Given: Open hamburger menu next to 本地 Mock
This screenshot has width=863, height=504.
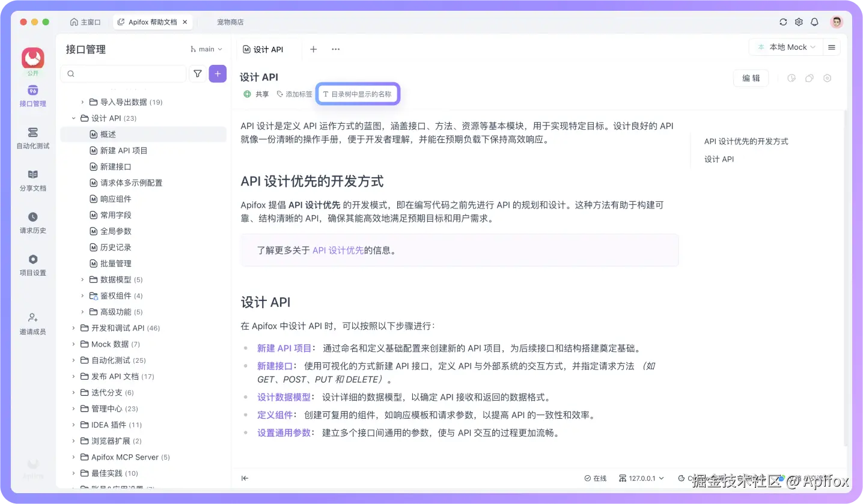Looking at the screenshot, I should 832,47.
